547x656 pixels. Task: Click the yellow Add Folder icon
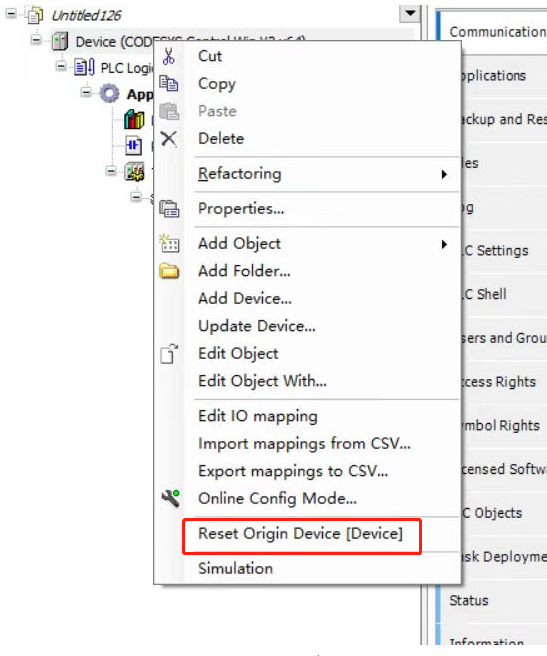tap(169, 271)
